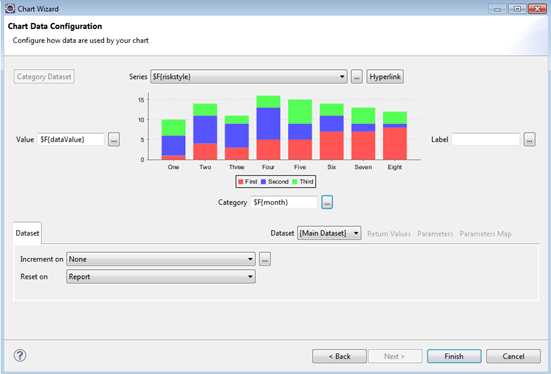Open expression editor for Label field
551x374 pixels.
pos(530,140)
